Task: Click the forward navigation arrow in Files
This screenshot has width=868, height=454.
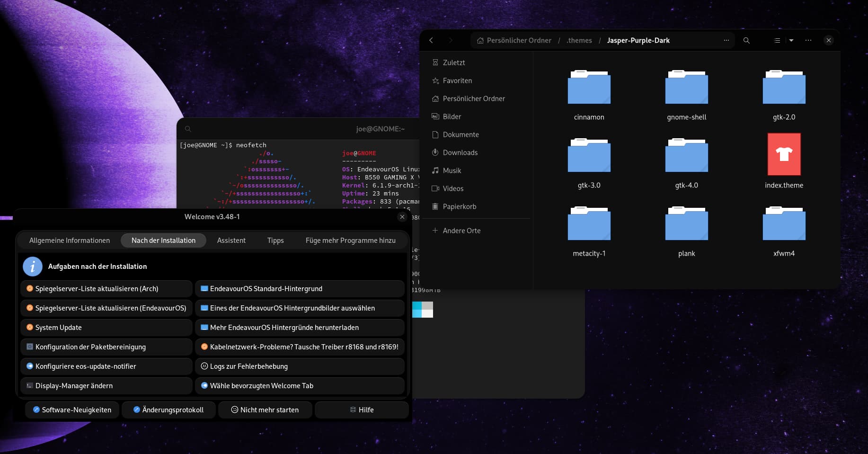Action: click(451, 40)
